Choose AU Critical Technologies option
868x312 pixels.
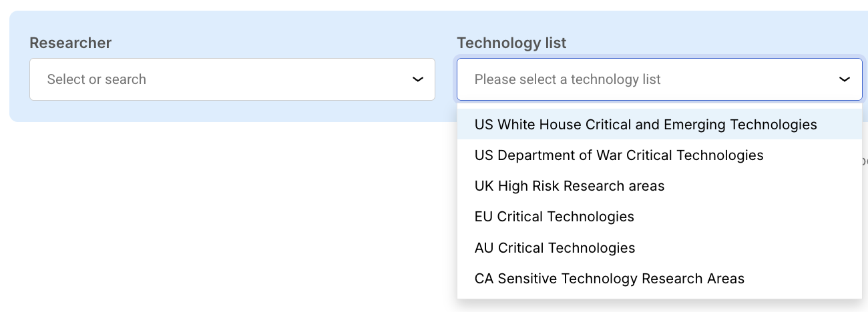tap(554, 248)
